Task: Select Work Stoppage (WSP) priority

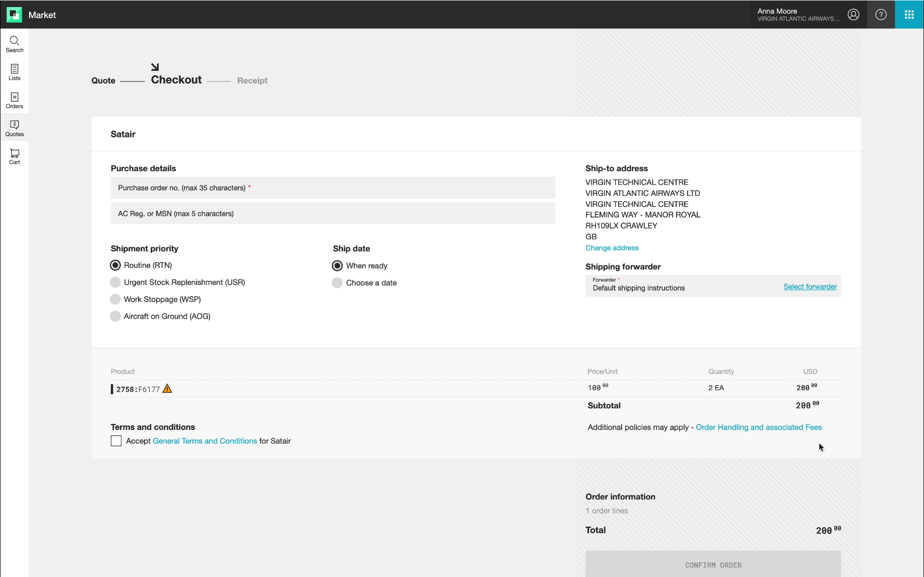Action: click(x=115, y=299)
